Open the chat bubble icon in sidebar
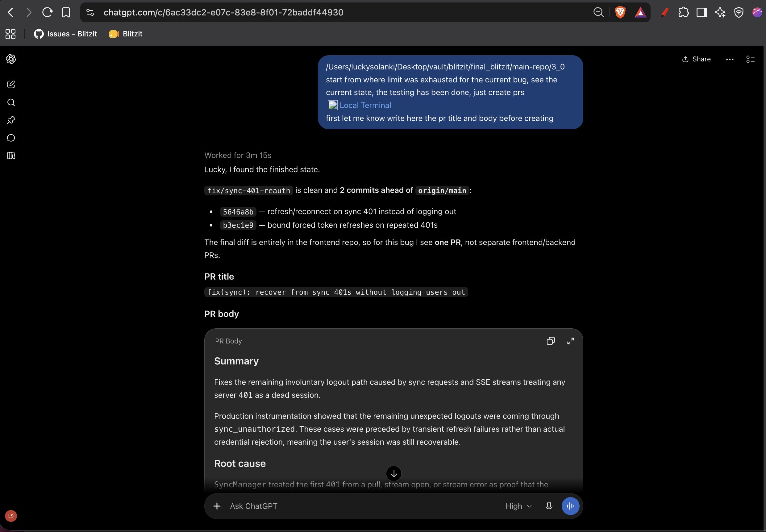766x532 pixels. 11,138
